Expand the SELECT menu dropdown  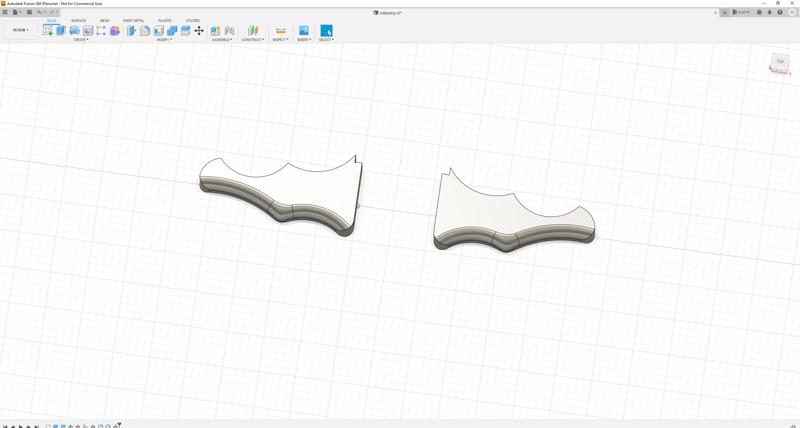(326, 39)
